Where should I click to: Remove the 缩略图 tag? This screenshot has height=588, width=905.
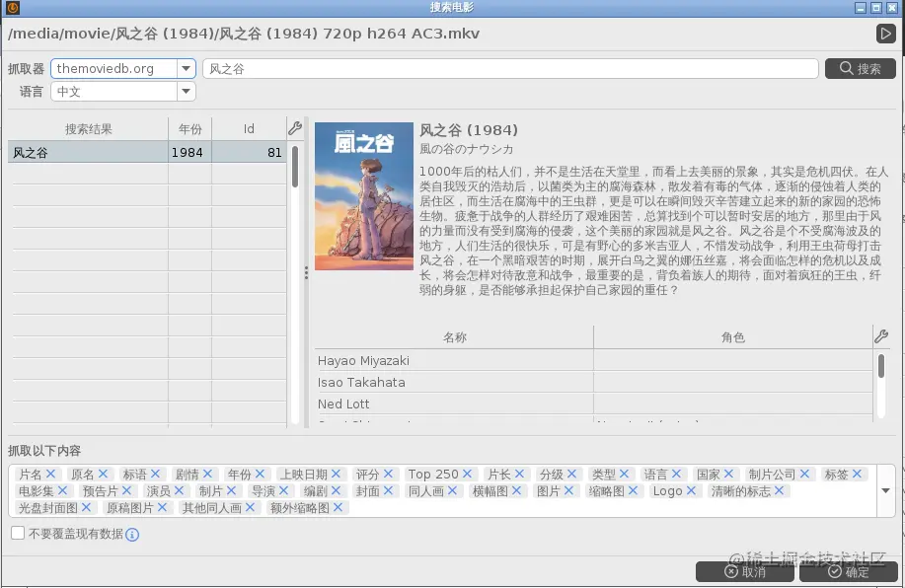pyautogui.click(x=633, y=490)
